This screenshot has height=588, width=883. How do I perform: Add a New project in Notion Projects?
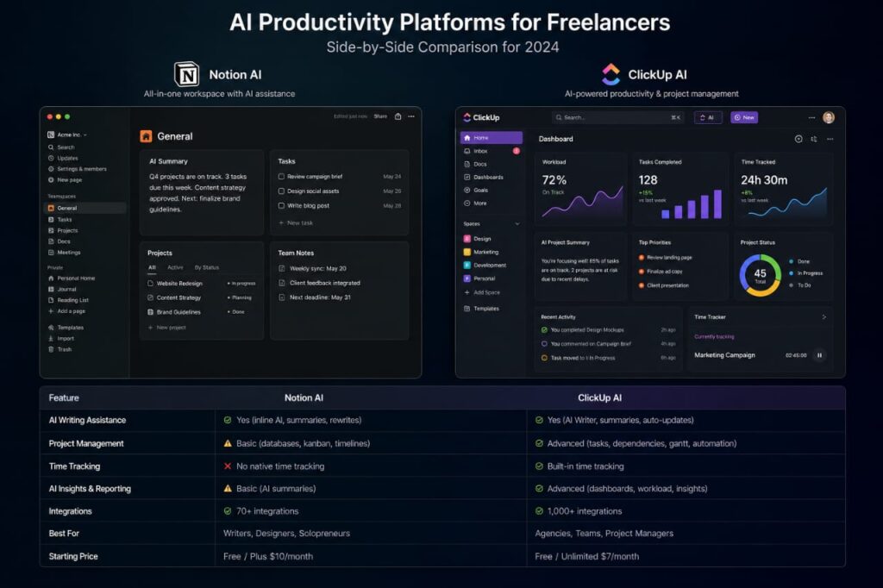pyautogui.click(x=166, y=328)
